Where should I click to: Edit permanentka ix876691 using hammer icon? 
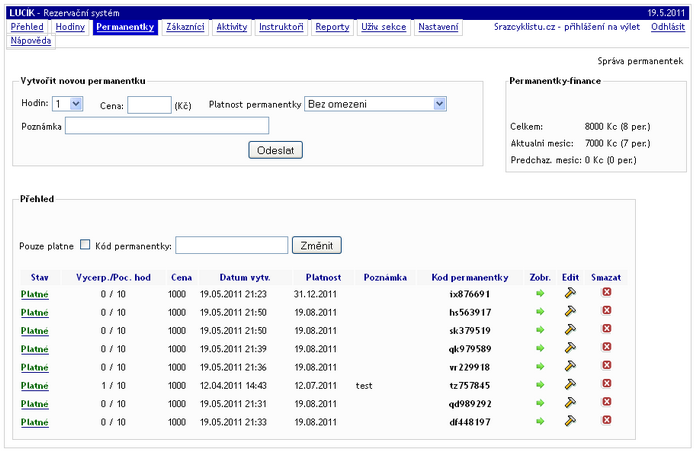point(570,293)
